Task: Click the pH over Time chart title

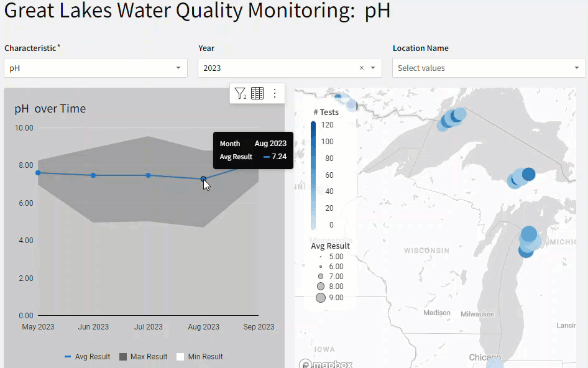Action: [50, 109]
